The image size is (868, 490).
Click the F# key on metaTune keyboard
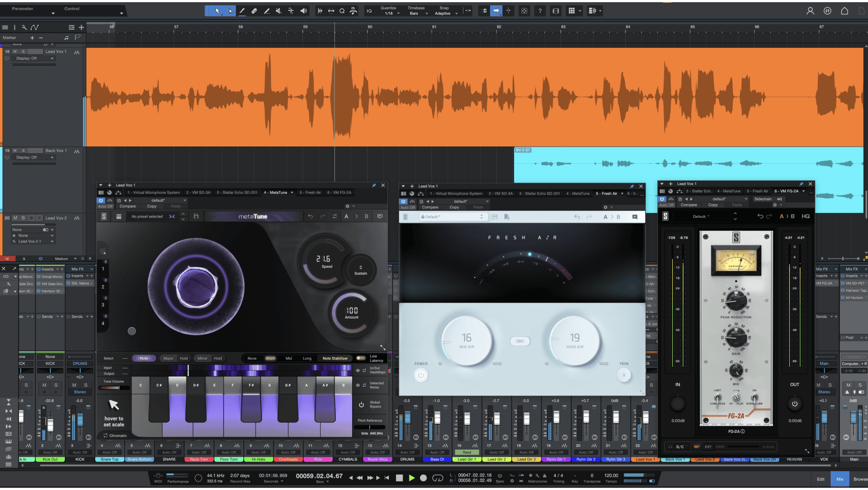point(251,399)
